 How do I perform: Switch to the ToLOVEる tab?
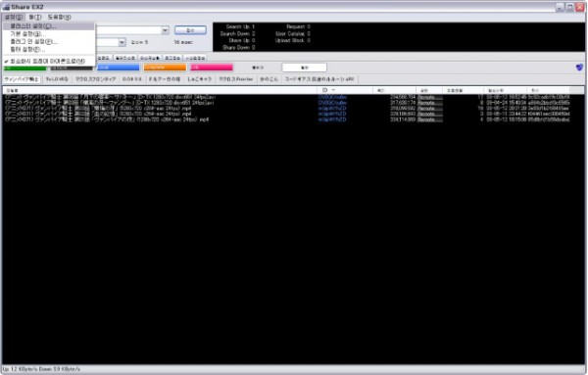point(57,79)
